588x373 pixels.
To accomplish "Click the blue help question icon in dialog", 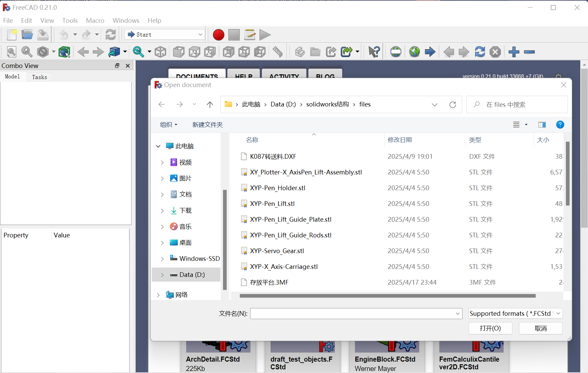I will pos(560,125).
